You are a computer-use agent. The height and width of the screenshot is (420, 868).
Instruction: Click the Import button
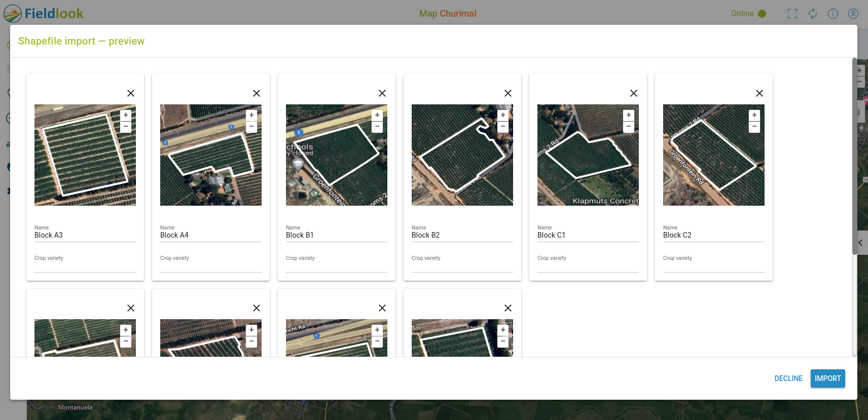click(x=827, y=378)
